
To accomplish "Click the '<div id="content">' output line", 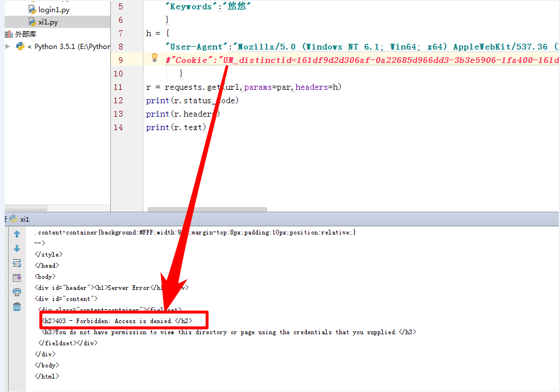I will [x=66, y=299].
